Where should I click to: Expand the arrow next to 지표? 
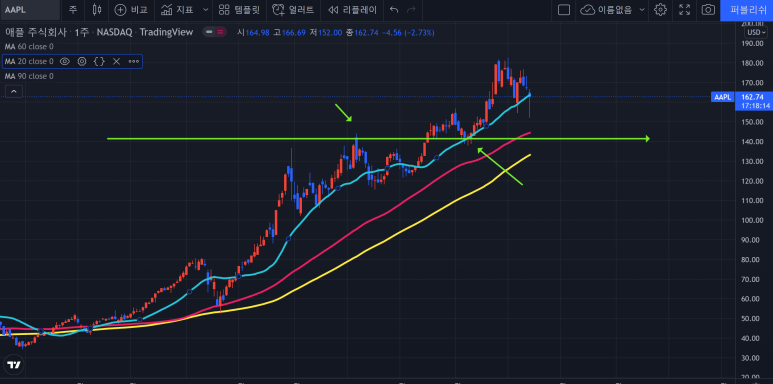[206, 9]
